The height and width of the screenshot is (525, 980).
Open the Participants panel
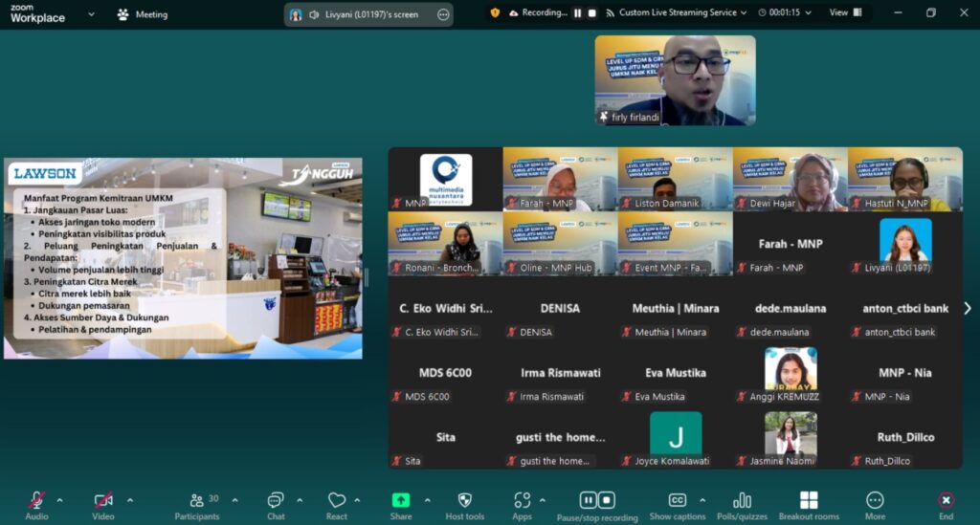click(197, 501)
